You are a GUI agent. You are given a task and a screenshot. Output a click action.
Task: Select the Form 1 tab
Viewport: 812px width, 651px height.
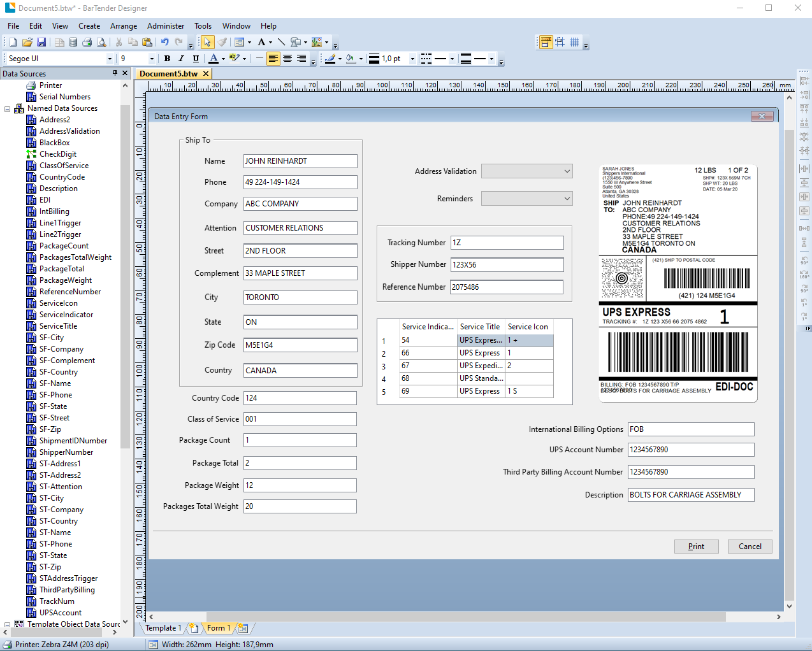coord(218,628)
